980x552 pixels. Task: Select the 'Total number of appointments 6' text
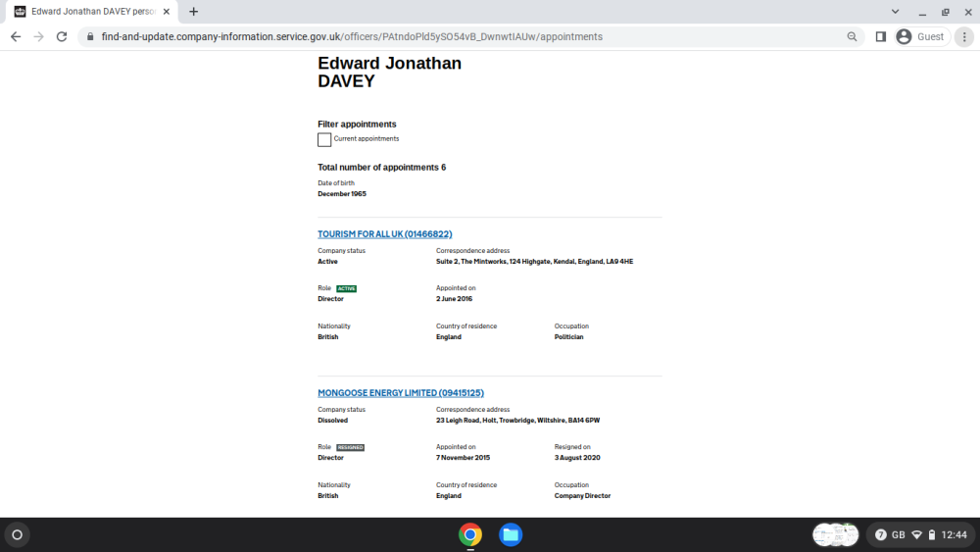coord(381,167)
